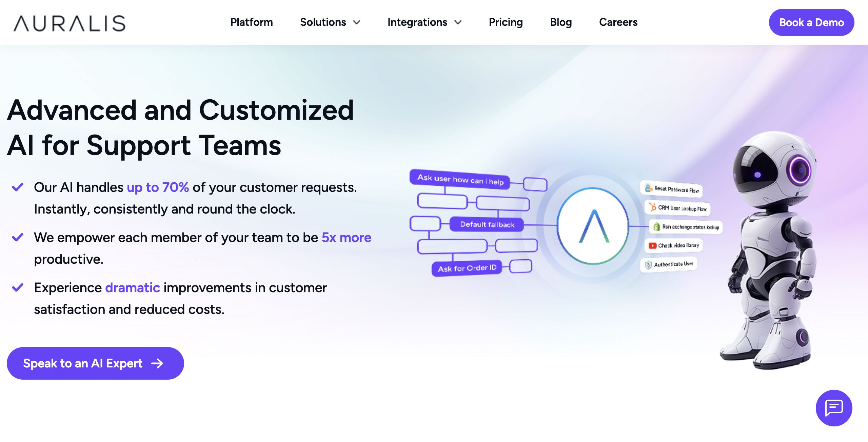The image size is (868, 442).
Task: Click the YouTube icon on Check video library
Action: tap(653, 245)
